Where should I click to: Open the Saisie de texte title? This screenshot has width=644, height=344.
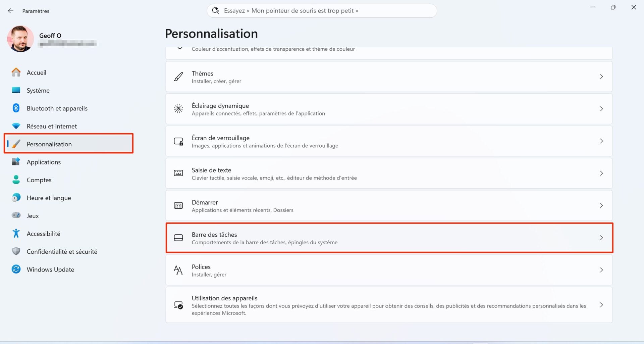211,170
